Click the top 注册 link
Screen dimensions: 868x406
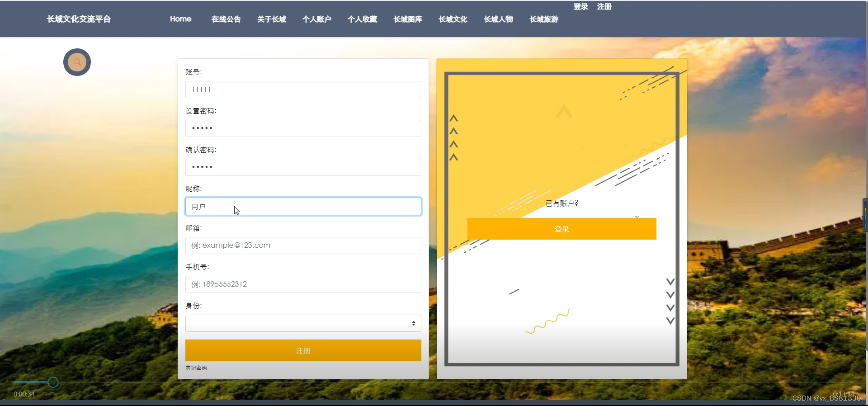[x=604, y=7]
